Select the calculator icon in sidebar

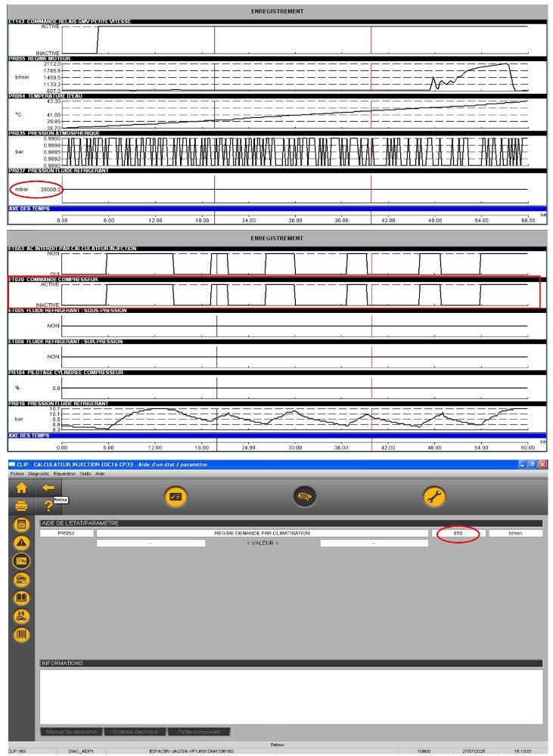pos(22,524)
